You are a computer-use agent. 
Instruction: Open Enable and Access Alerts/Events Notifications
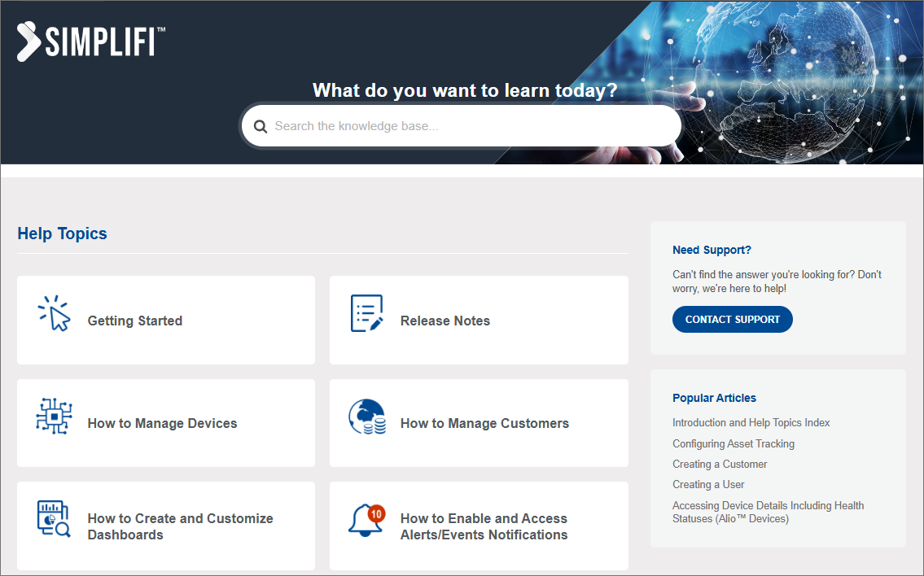click(x=479, y=526)
